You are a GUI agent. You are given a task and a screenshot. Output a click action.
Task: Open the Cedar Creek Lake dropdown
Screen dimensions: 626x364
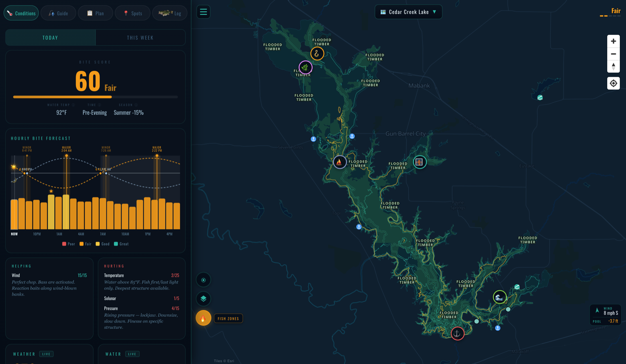coord(408,12)
